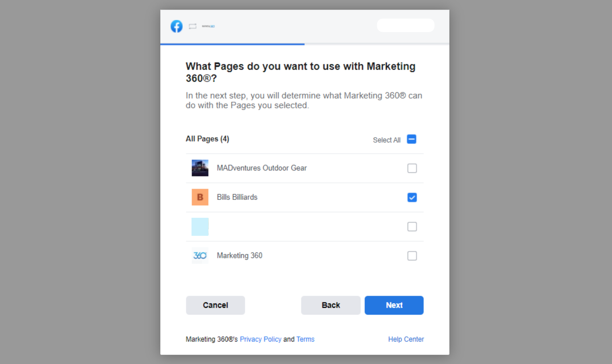Click the Facebook logo icon
Image resolution: width=612 pixels, height=364 pixels.
coord(177,26)
